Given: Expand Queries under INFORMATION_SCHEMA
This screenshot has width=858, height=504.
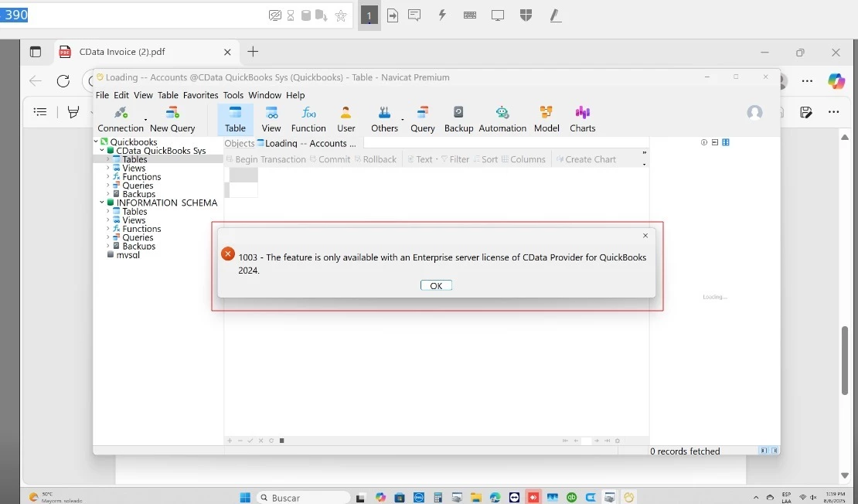Looking at the screenshot, I should pos(107,237).
